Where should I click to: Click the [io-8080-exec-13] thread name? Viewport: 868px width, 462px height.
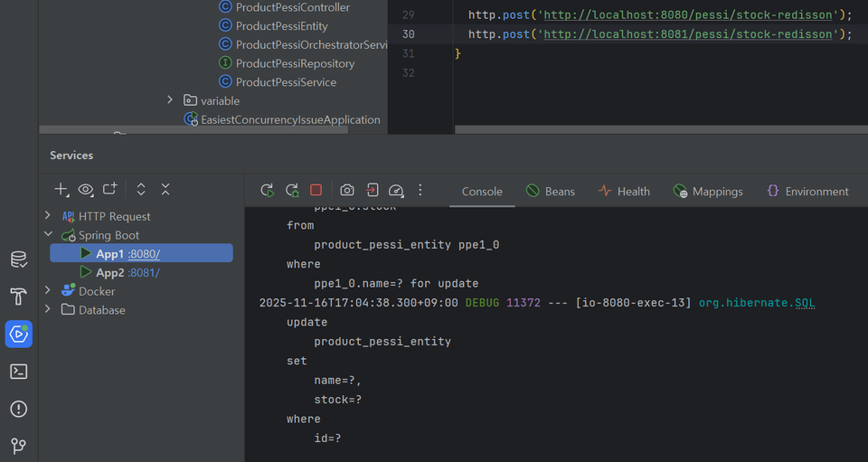(633, 303)
